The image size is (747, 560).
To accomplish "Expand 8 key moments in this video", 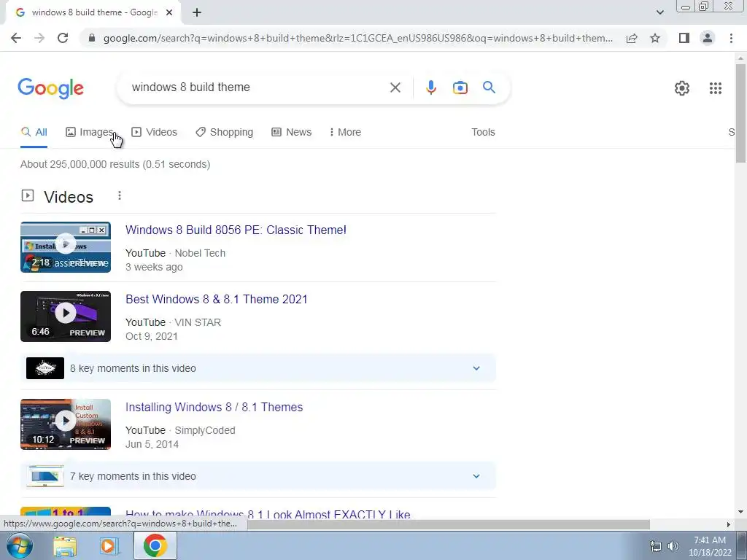I will click(x=258, y=368).
